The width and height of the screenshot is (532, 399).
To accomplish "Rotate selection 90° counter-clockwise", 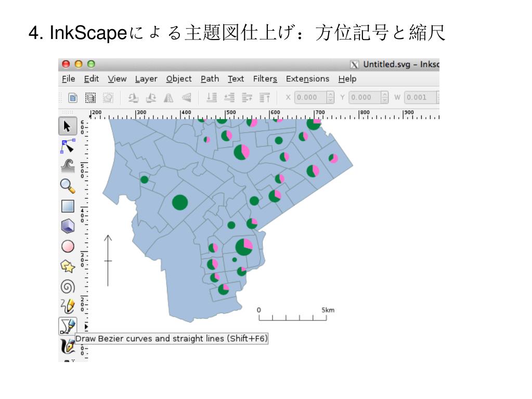I will point(133,98).
